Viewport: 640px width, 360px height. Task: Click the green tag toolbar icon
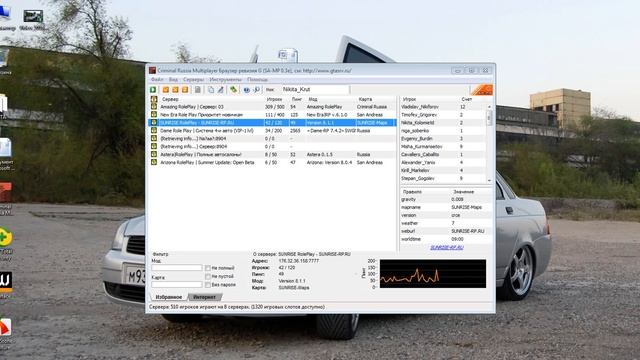click(x=233, y=90)
